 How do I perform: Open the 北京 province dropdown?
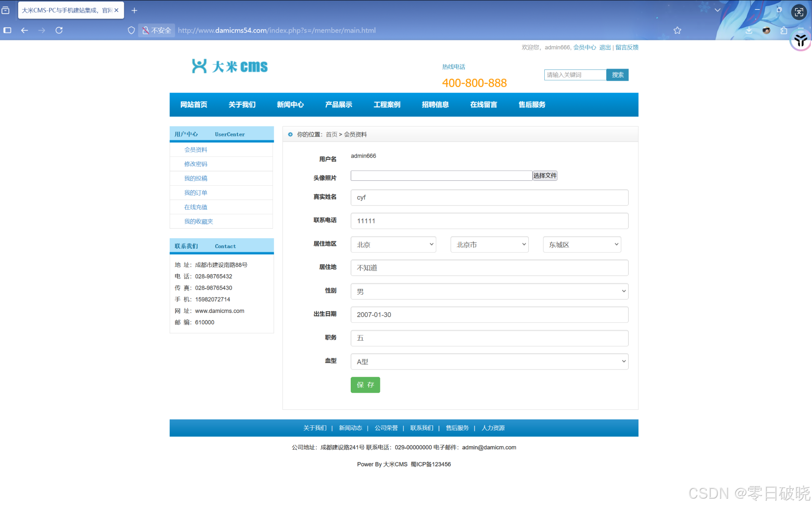(393, 245)
